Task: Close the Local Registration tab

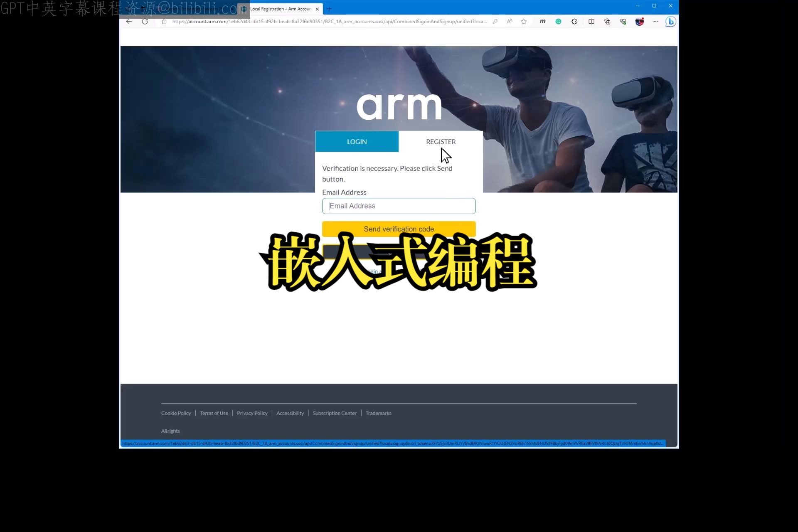Action: pyautogui.click(x=317, y=9)
